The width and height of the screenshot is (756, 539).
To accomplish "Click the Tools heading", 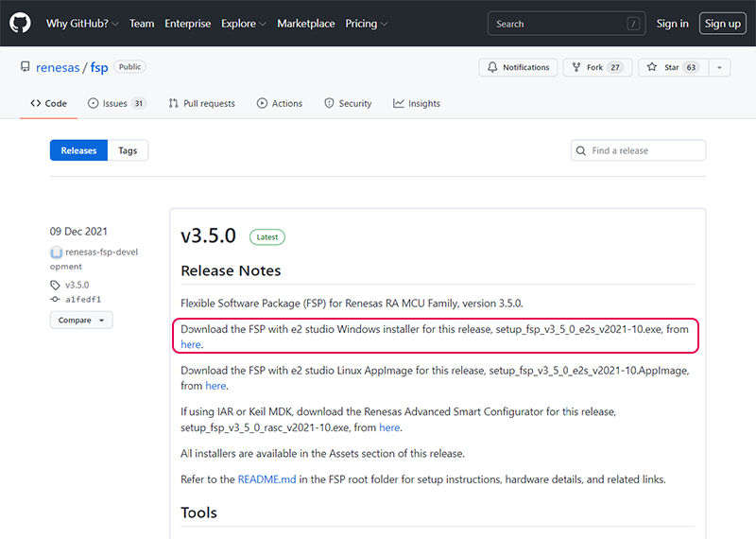I will (198, 513).
